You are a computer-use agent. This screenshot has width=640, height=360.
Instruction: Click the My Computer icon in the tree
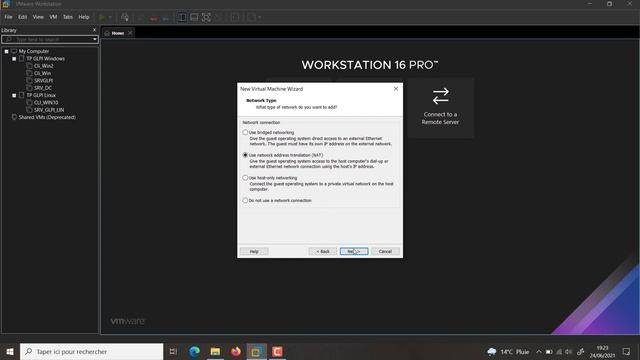[14, 51]
